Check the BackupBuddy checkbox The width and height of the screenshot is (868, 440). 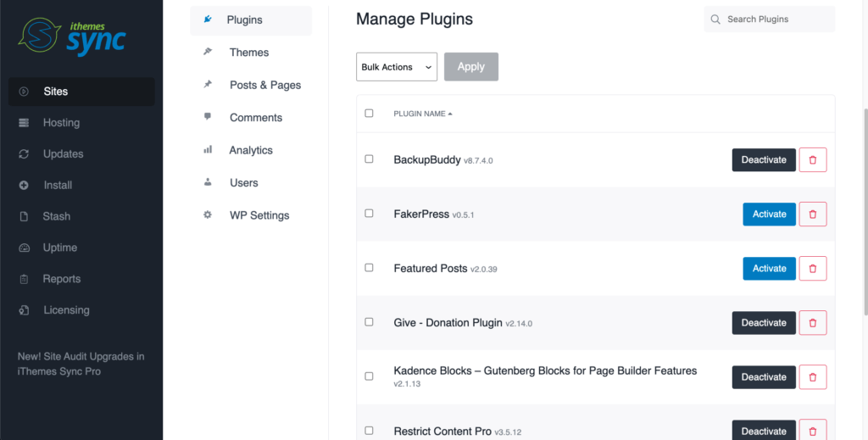370,159
